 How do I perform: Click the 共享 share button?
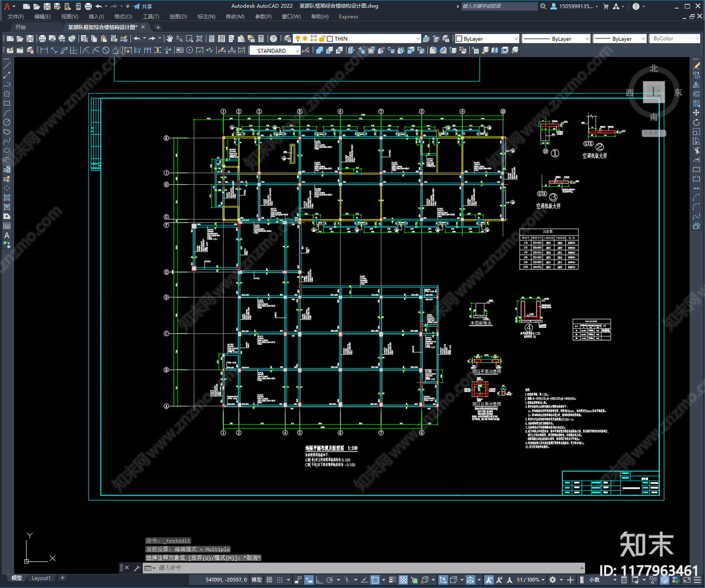pos(143,6)
